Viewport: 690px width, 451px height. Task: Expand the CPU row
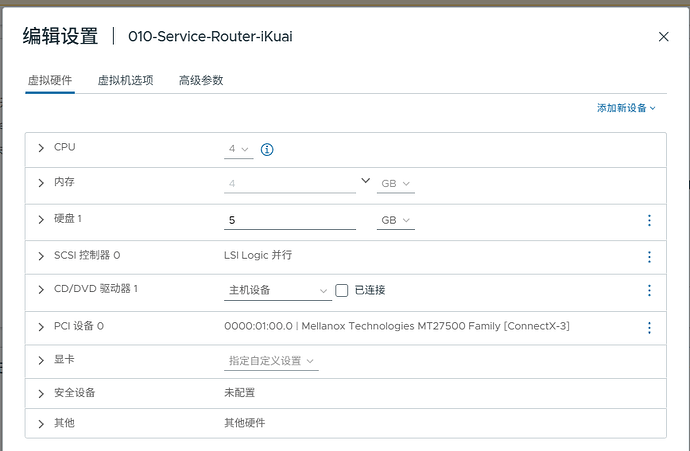pyautogui.click(x=41, y=148)
